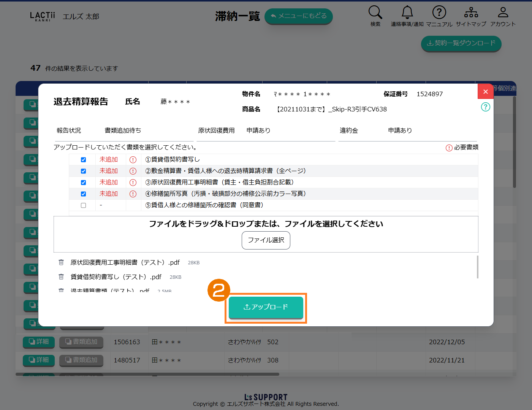This screenshot has width=532, height=410.
Task: Click the アップロード button
Action: pyautogui.click(x=266, y=307)
